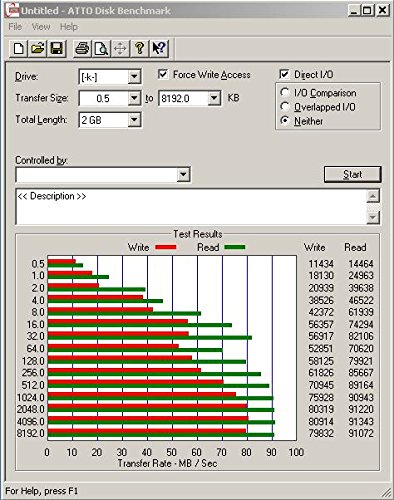Click the red Write legend swatch
This screenshot has height=500, width=394.
point(166,247)
